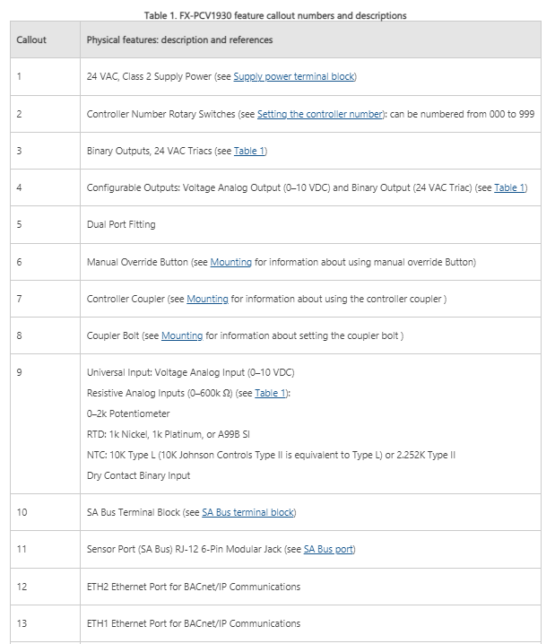Click the Callout column header cell
Image resolution: width=555 pixels, height=644 pixels.
coord(45,40)
